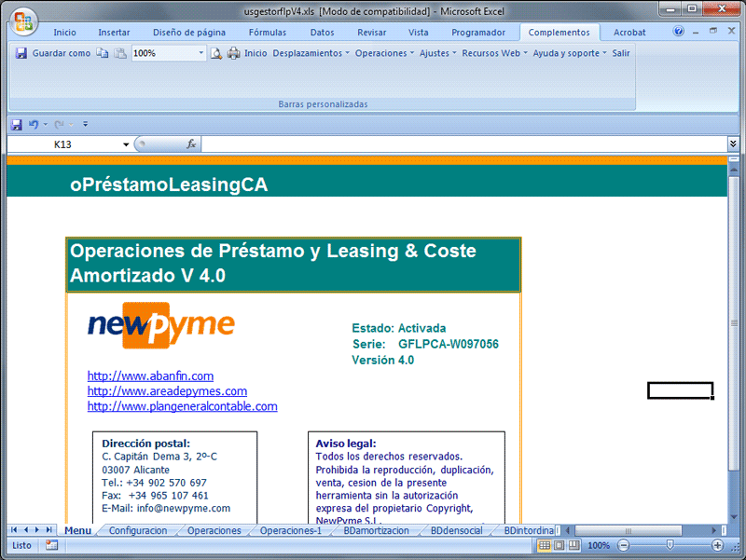The height and width of the screenshot is (560, 746).
Task: Open Excel help question mark icon
Action: (x=679, y=32)
